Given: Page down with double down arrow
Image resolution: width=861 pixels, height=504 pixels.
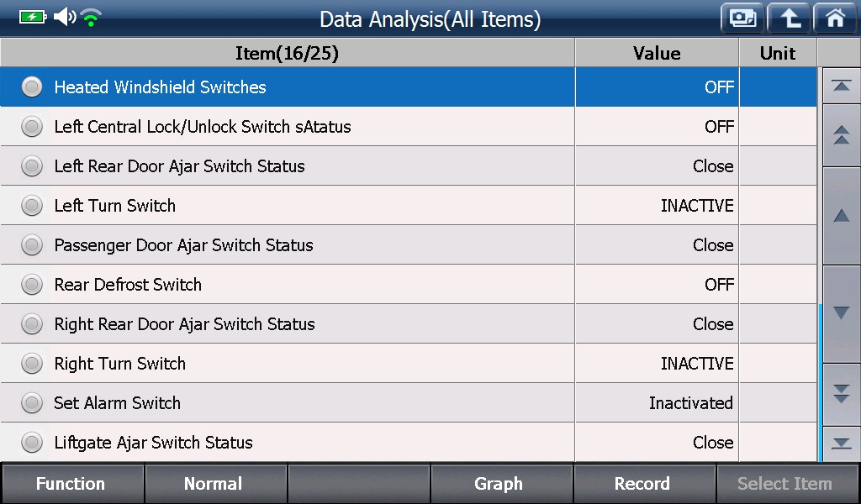Looking at the screenshot, I should point(841,394).
